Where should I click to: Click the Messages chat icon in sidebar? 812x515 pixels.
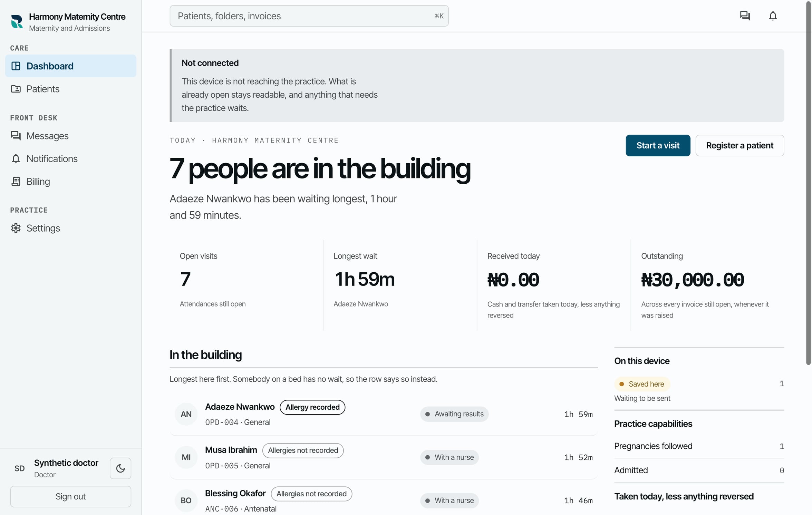(x=16, y=136)
